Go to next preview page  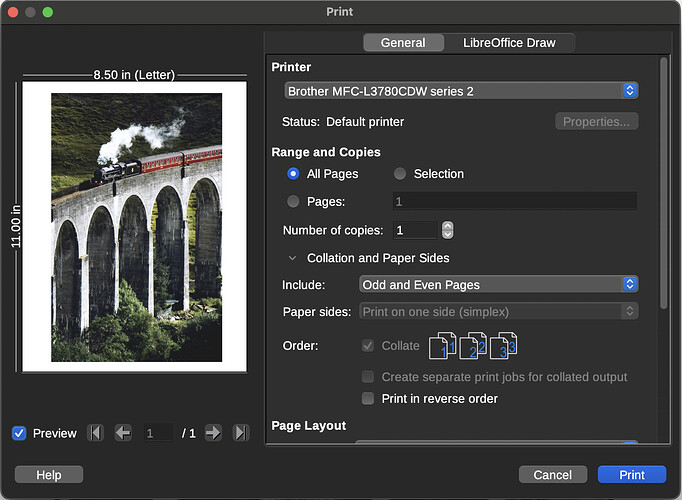213,433
